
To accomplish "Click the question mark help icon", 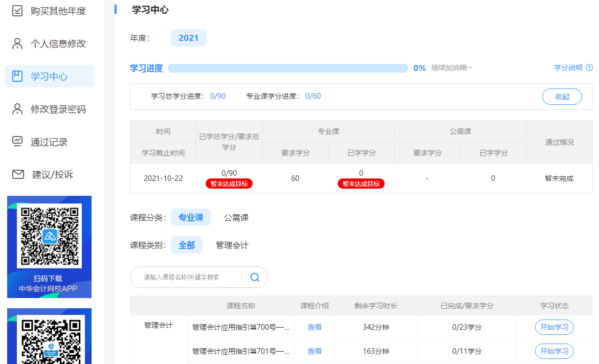I will click(x=589, y=67).
